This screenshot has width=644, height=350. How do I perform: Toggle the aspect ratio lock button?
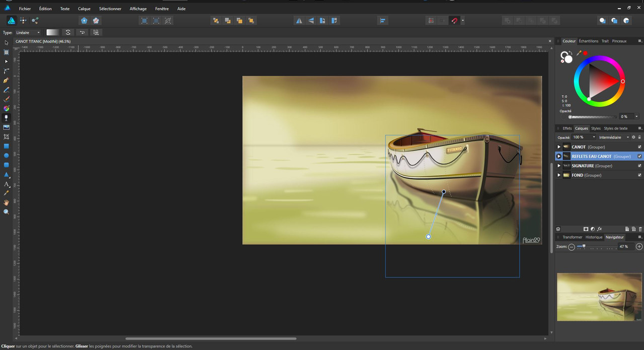96,32
